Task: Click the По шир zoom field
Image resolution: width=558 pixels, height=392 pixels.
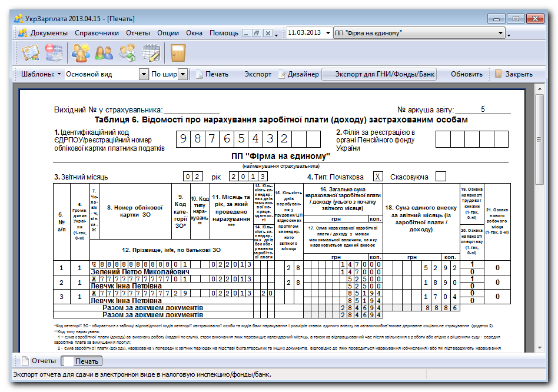Action: coord(164,74)
